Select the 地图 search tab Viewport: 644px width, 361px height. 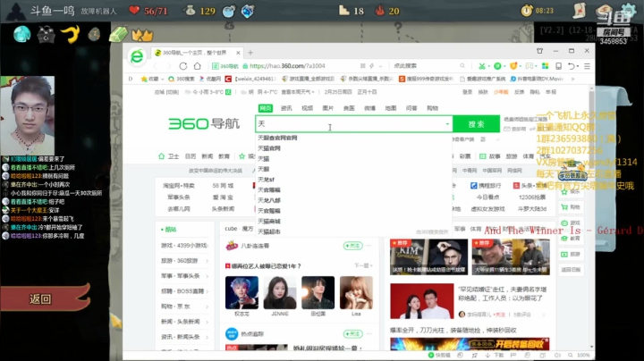pos(391,108)
